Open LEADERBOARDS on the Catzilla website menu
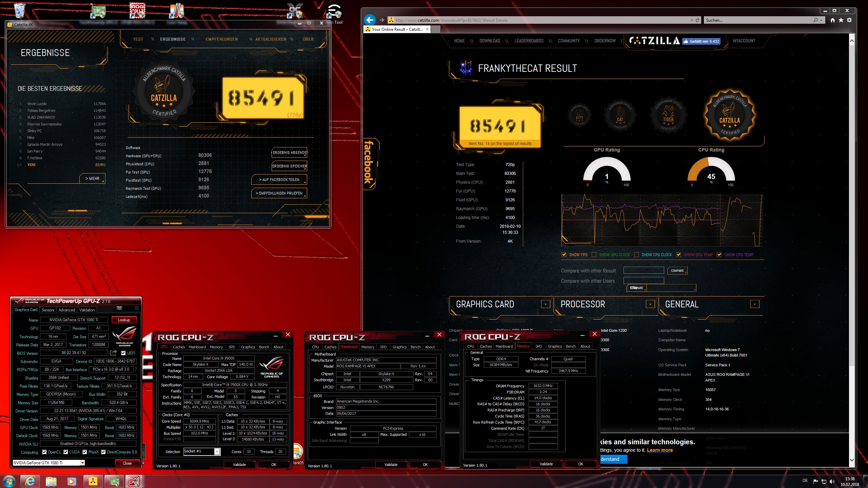The image size is (868, 488). click(529, 41)
